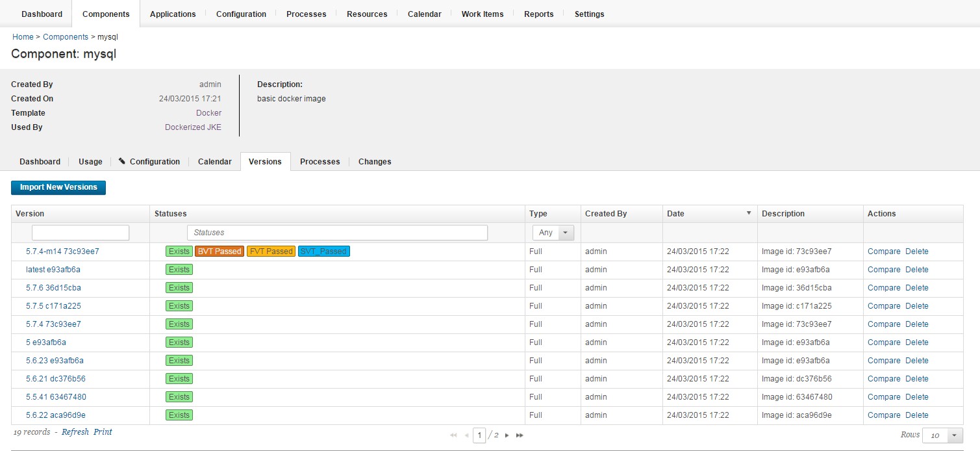Click the Print link below table

103,432
